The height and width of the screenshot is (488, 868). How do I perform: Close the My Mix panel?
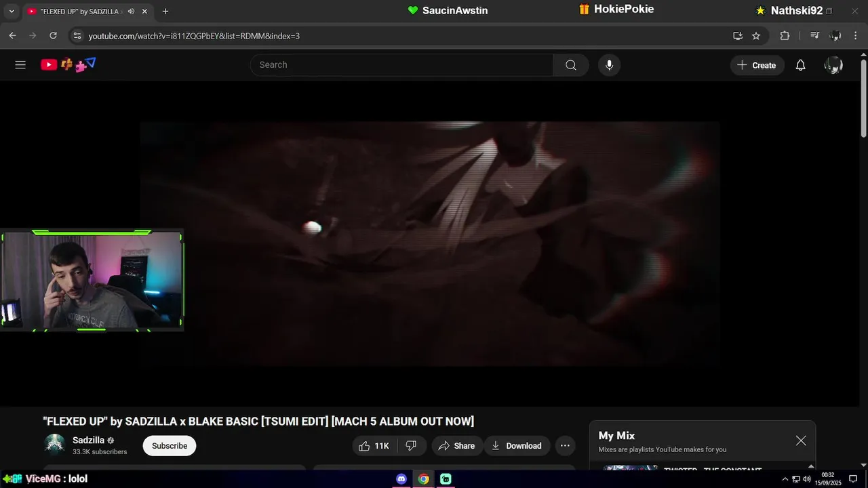pyautogui.click(x=801, y=441)
